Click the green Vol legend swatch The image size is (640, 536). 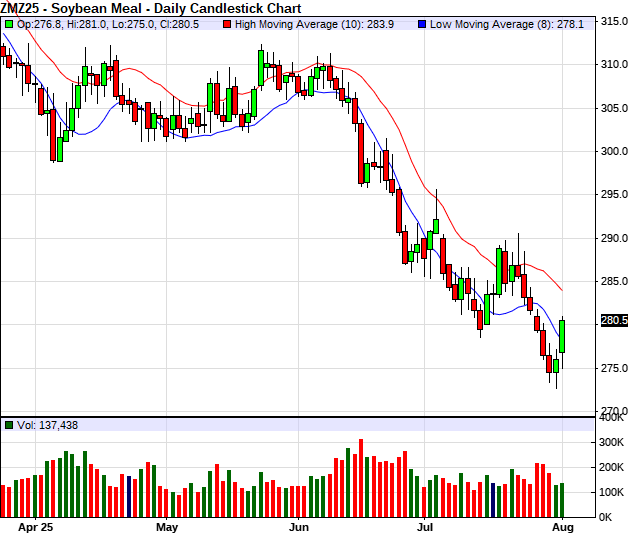click(x=9, y=425)
